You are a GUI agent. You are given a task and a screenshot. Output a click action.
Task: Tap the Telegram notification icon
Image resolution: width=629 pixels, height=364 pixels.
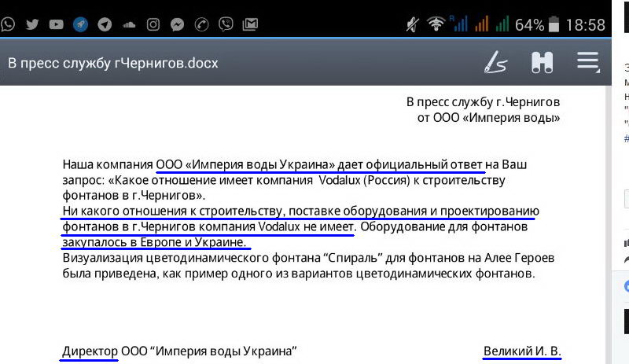point(105,24)
